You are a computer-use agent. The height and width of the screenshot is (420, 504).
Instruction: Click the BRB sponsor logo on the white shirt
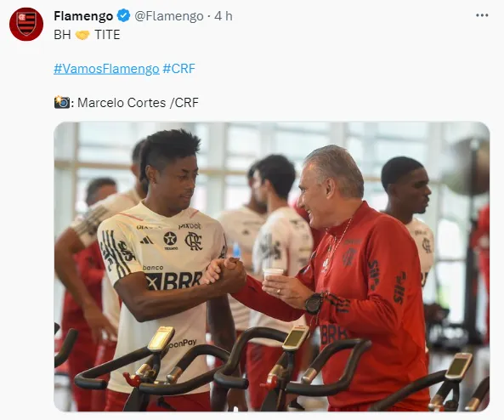(x=174, y=280)
